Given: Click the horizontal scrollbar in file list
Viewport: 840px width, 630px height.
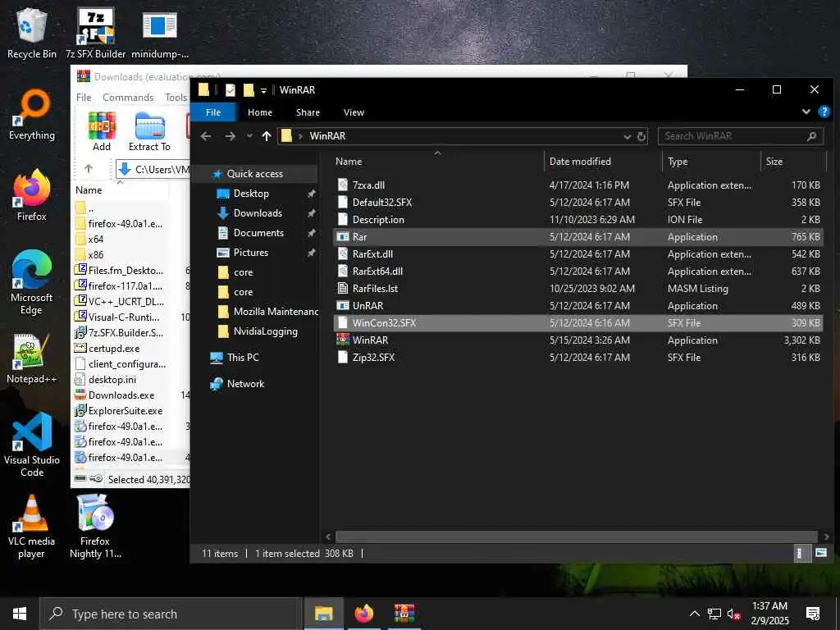Looking at the screenshot, I should pos(577,536).
